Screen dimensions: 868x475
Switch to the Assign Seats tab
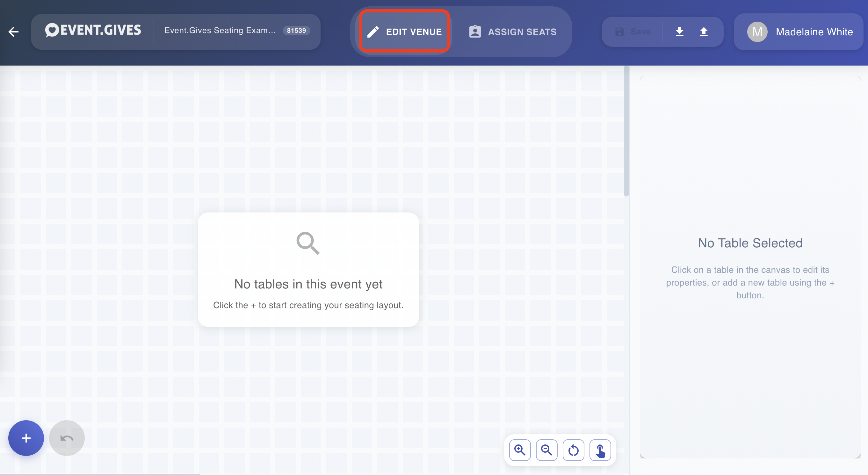click(512, 32)
